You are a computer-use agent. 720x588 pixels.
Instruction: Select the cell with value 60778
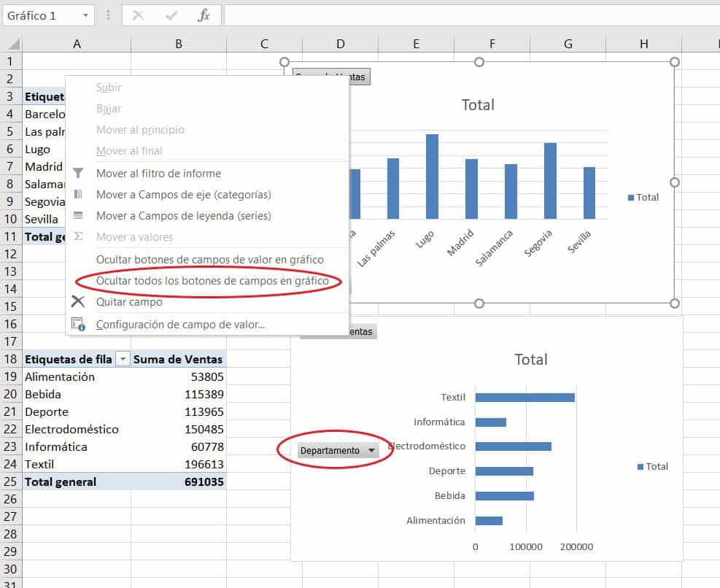click(178, 446)
